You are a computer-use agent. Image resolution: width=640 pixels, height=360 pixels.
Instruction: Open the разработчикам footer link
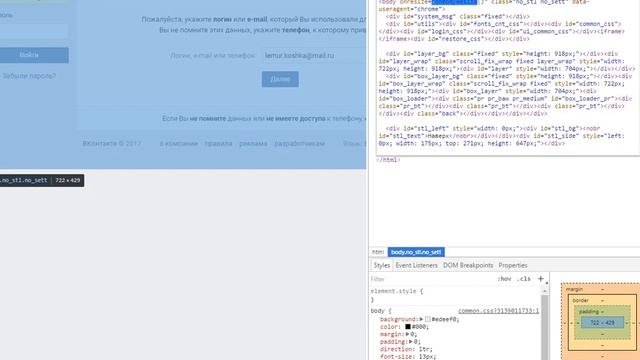coord(300,144)
